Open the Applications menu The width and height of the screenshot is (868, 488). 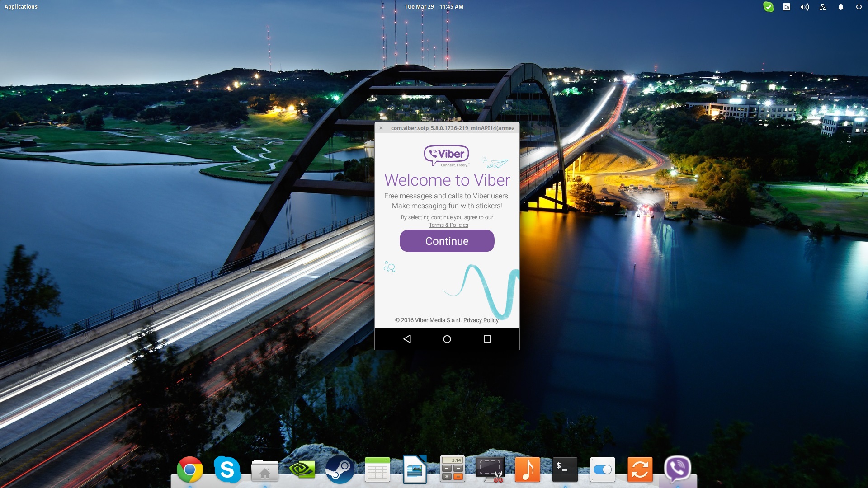(x=21, y=6)
